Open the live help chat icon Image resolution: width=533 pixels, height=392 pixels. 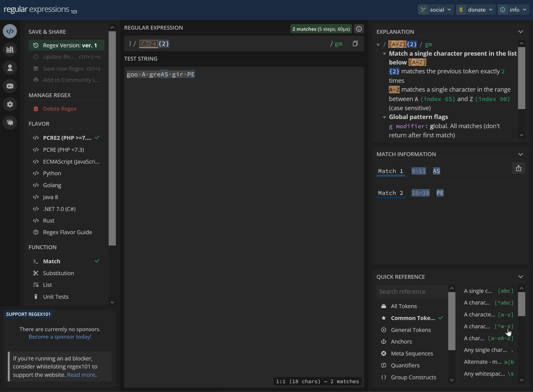[x=10, y=123]
